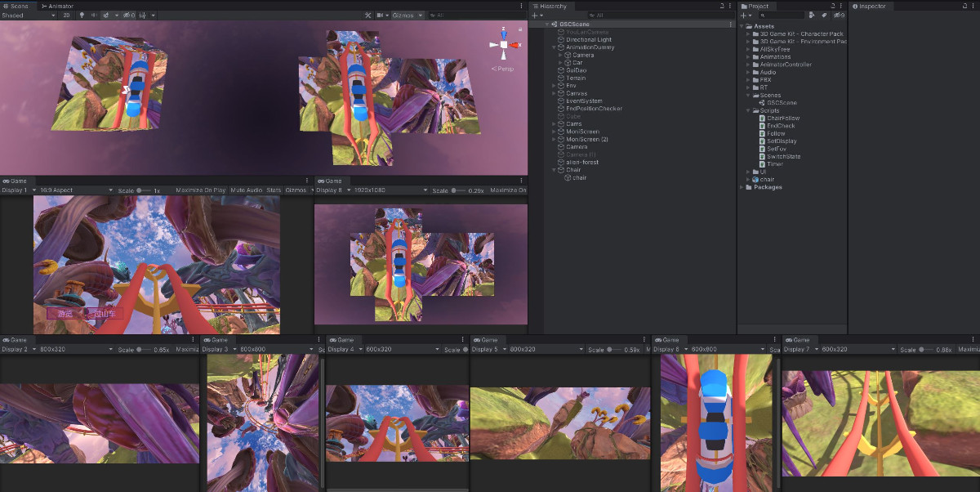Click the Scene camera settings icon
This screenshot has height=492, width=980.
[x=381, y=15]
